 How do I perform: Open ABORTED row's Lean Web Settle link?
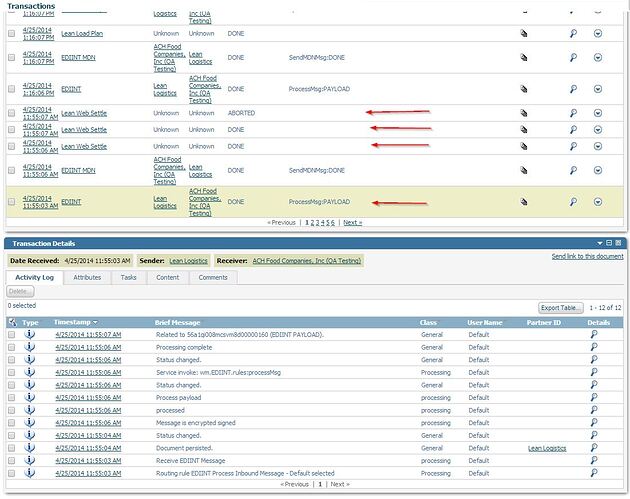(84, 113)
